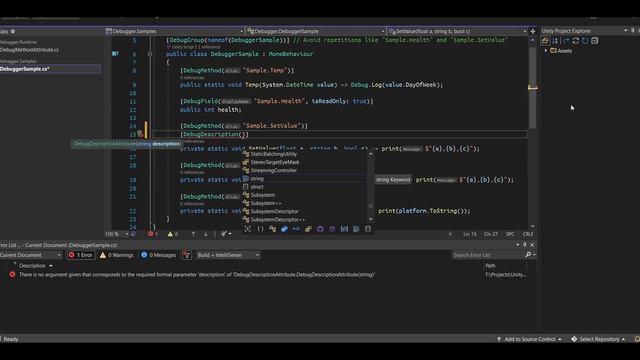Click the split editor plus icon
Viewport: 640px width, 360px height.
(533, 31)
